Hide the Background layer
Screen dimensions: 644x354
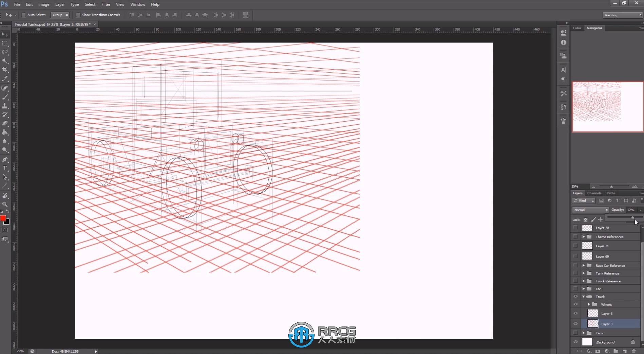575,342
